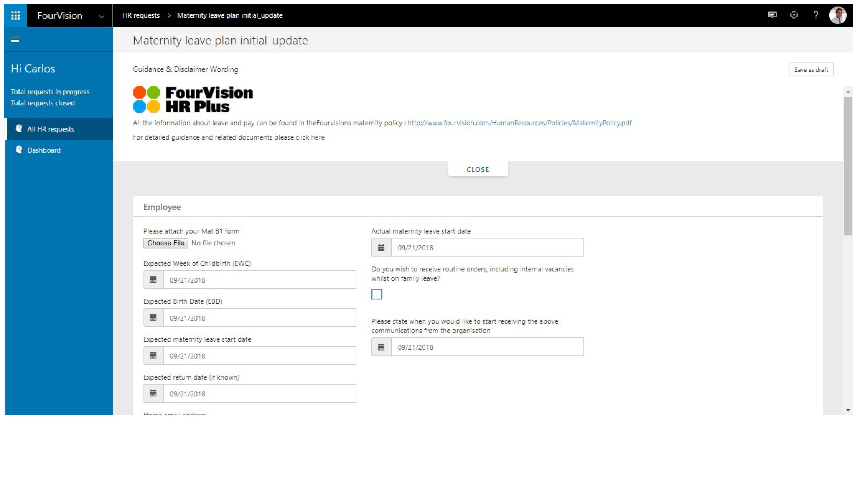Click scrollbar down arrow
The height and width of the screenshot is (488, 868).
(x=848, y=410)
